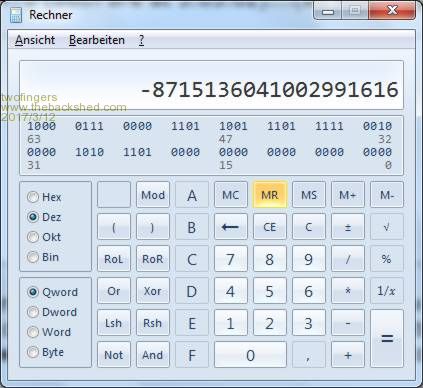Screen dimensions: 423x388
Task: Select the Dez decimal radio option
Action: pyautogui.click(x=44, y=217)
